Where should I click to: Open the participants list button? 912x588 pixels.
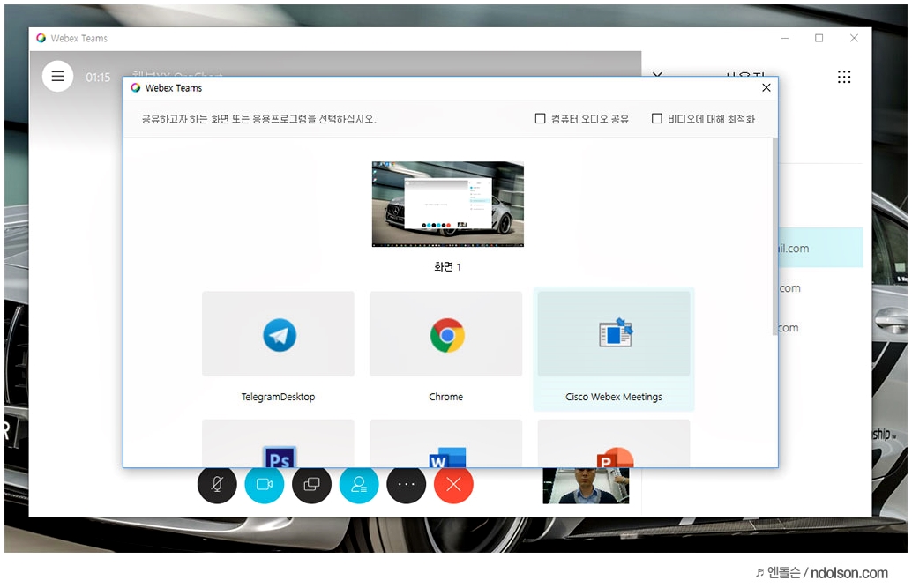pos(359,484)
